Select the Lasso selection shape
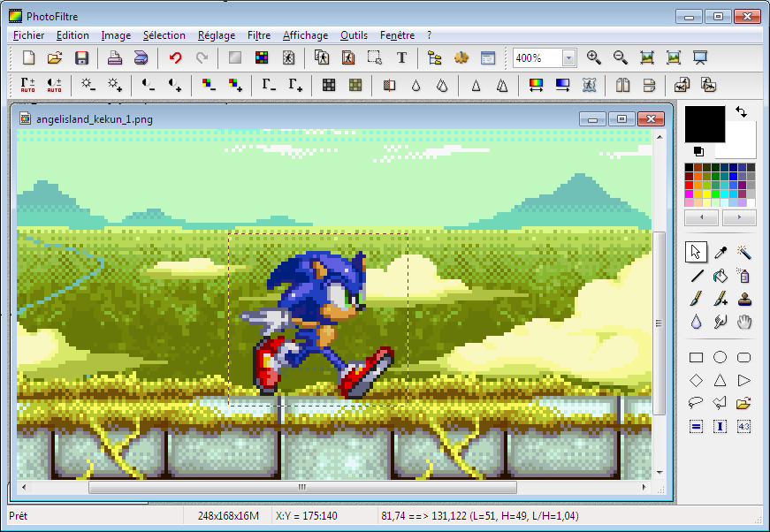Image resolution: width=770 pixels, height=532 pixels. point(697,403)
